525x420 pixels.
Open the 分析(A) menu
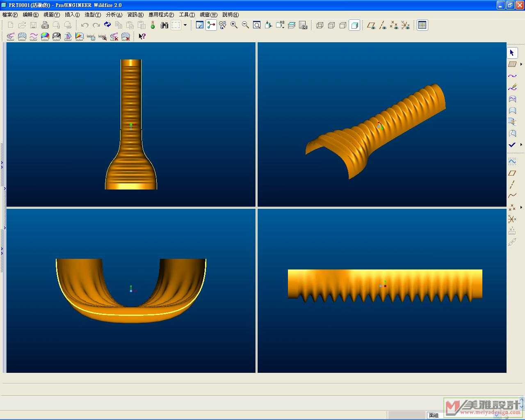114,14
